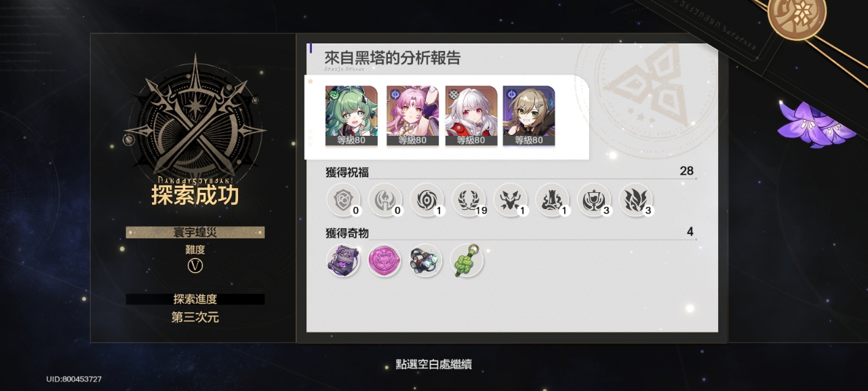View the binocular goggles curio
The image size is (868, 391).
426,261
